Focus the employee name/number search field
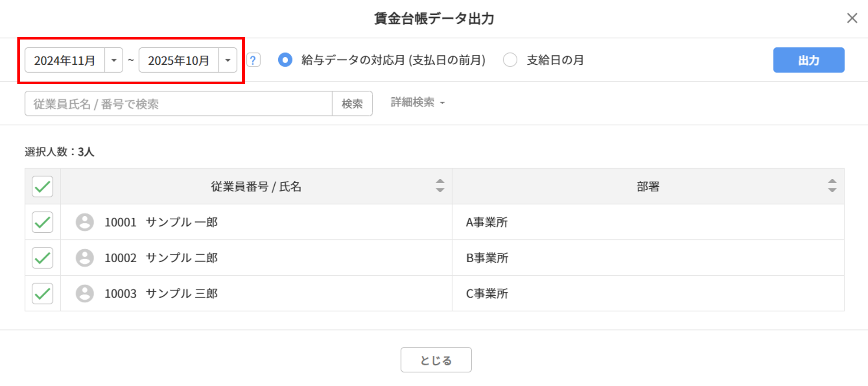Viewport: 868px width, 386px height. 178,104
